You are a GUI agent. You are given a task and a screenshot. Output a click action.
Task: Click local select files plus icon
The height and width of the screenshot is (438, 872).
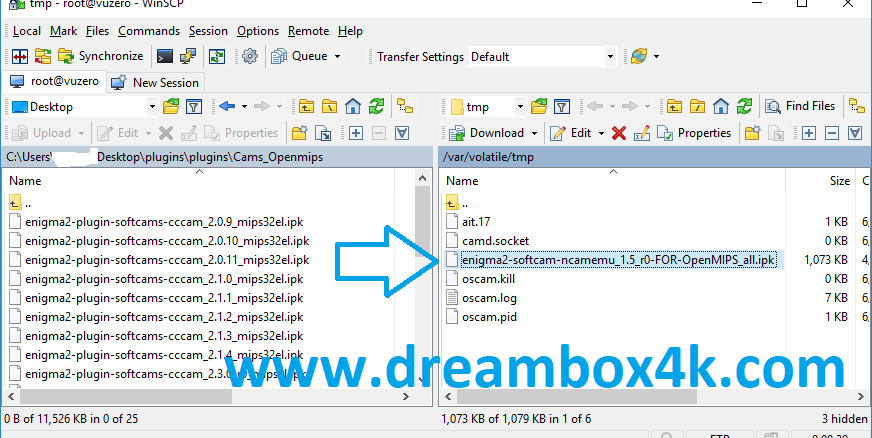(x=356, y=133)
